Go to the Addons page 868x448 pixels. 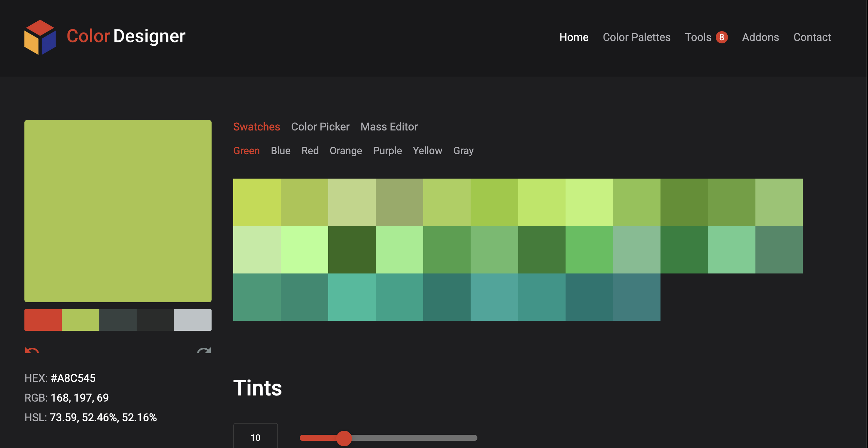760,37
